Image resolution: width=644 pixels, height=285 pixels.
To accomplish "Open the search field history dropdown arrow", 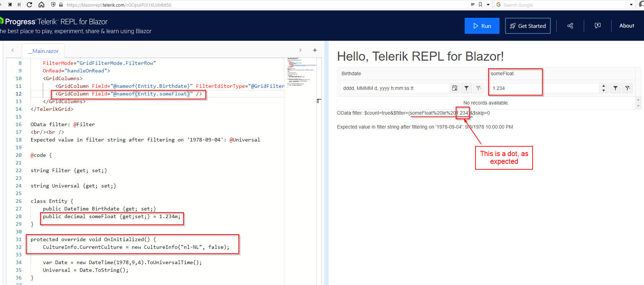I will [631, 5].
